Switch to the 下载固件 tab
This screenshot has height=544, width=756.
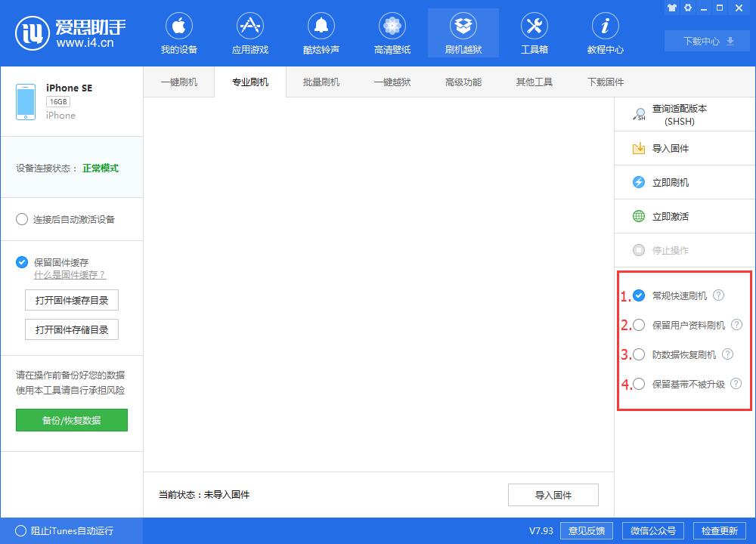tap(606, 82)
